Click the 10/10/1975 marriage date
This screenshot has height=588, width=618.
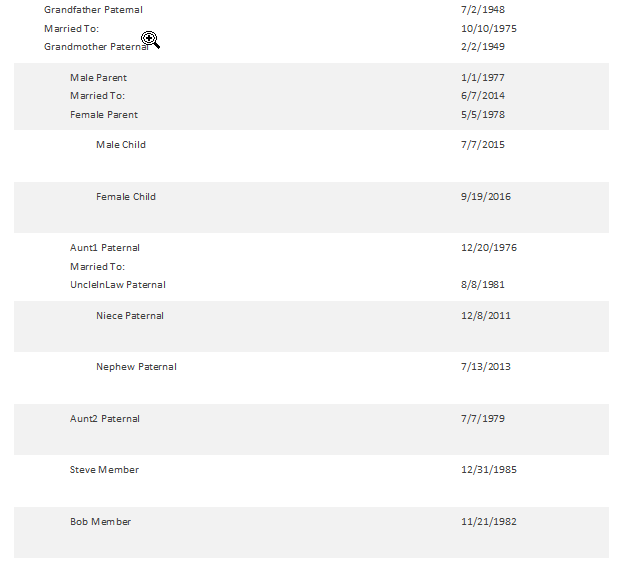click(x=489, y=29)
